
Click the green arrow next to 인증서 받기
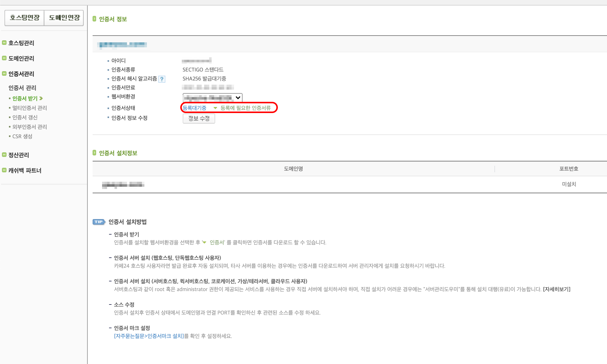coord(41,98)
